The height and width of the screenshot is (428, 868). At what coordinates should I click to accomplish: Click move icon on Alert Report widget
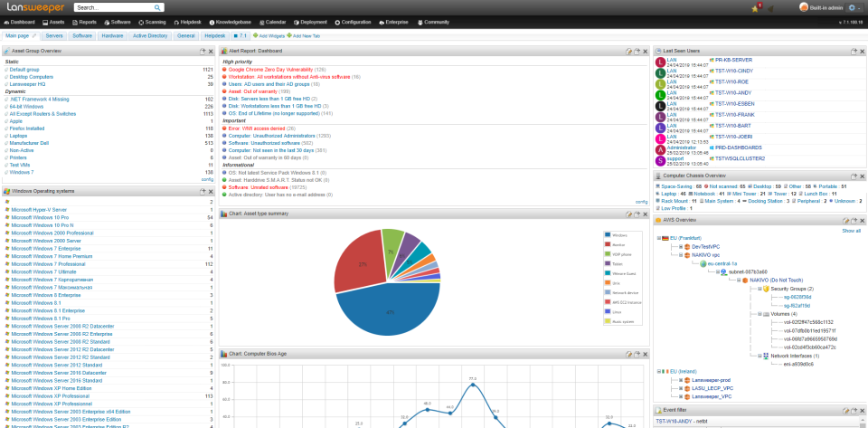point(637,51)
